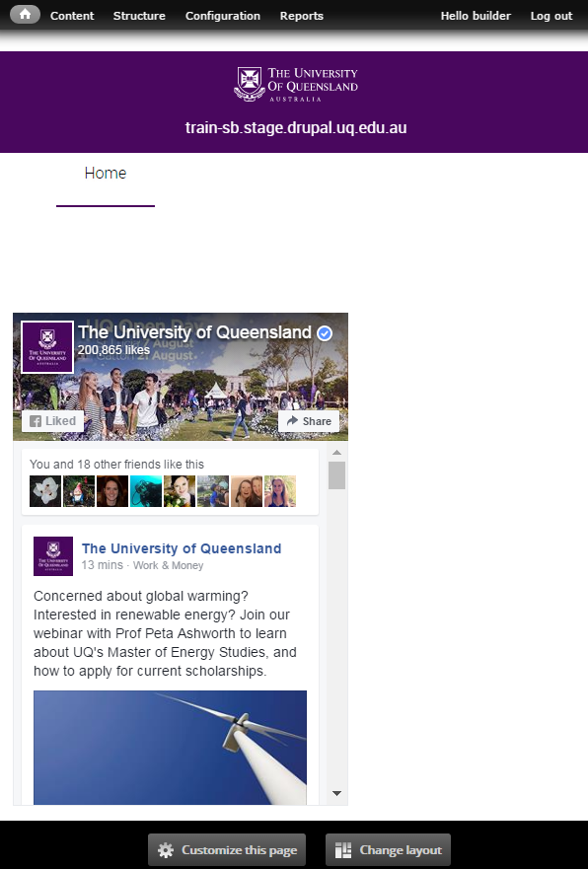Click the feed scrollbar up arrow
Image resolution: width=588 pixels, height=869 pixels.
pyautogui.click(x=336, y=452)
